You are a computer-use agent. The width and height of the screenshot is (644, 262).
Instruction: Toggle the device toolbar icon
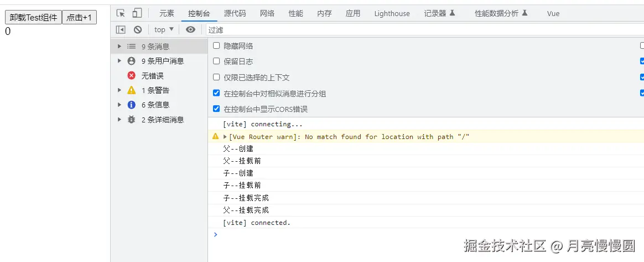pos(137,13)
